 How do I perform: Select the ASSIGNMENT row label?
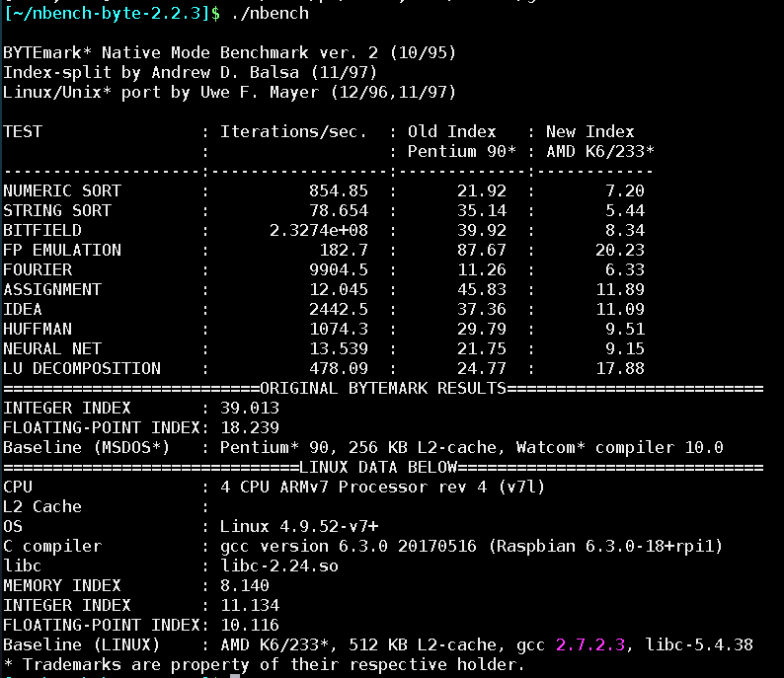52,290
